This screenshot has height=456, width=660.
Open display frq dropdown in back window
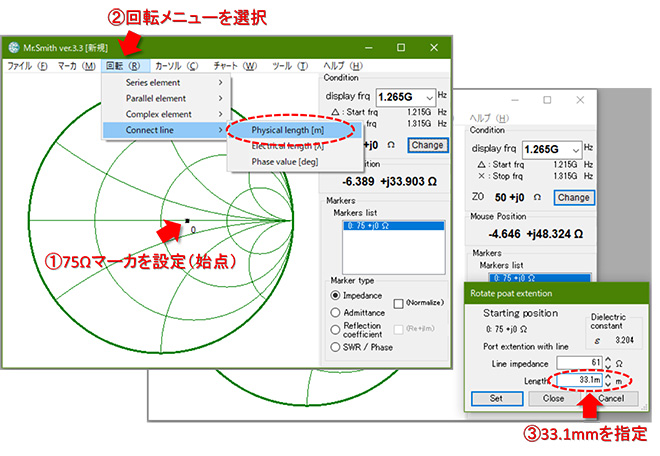[575, 150]
